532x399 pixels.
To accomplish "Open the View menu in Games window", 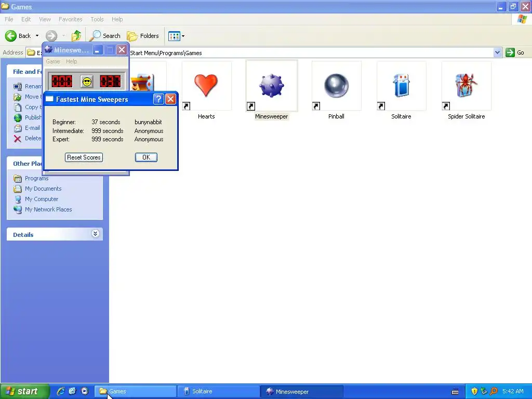I will pyautogui.click(x=45, y=19).
